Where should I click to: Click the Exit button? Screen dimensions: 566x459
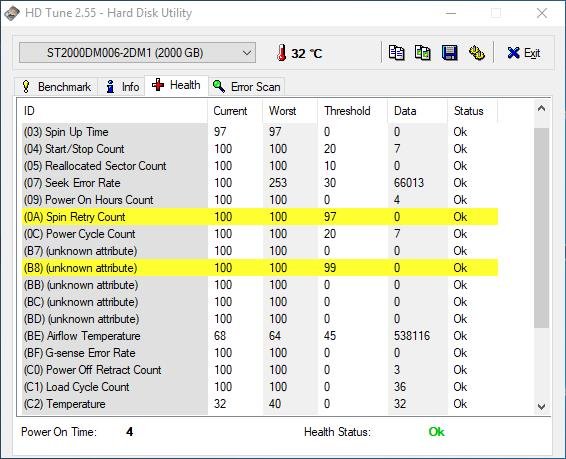tap(523, 53)
